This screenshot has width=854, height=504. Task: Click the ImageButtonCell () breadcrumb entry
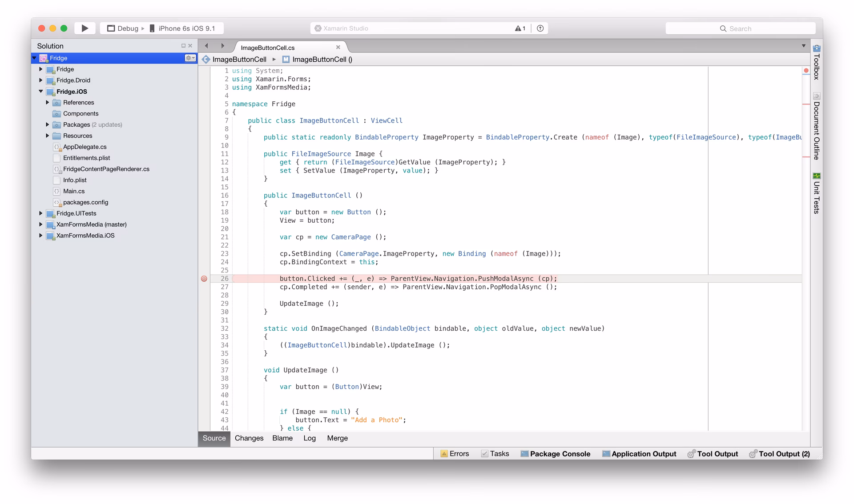pyautogui.click(x=322, y=59)
